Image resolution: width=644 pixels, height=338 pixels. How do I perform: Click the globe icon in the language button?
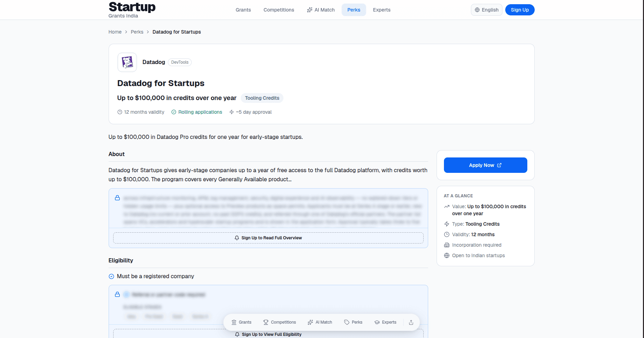[x=477, y=10]
